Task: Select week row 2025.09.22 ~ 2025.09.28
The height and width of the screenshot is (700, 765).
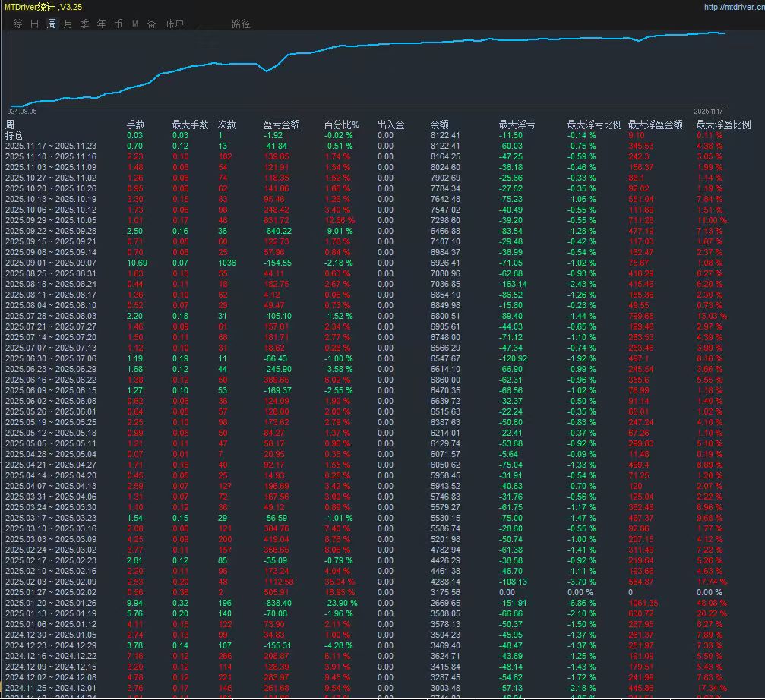Action: pos(51,230)
